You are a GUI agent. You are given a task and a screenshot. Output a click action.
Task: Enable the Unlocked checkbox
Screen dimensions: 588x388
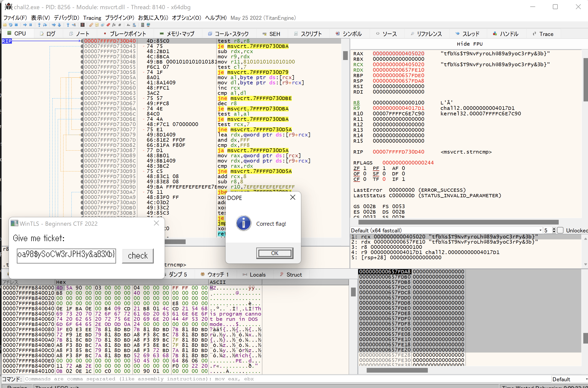560,230
